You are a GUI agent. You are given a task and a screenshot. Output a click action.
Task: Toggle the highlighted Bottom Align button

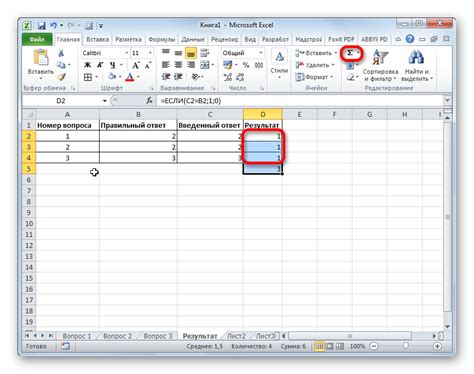point(191,53)
